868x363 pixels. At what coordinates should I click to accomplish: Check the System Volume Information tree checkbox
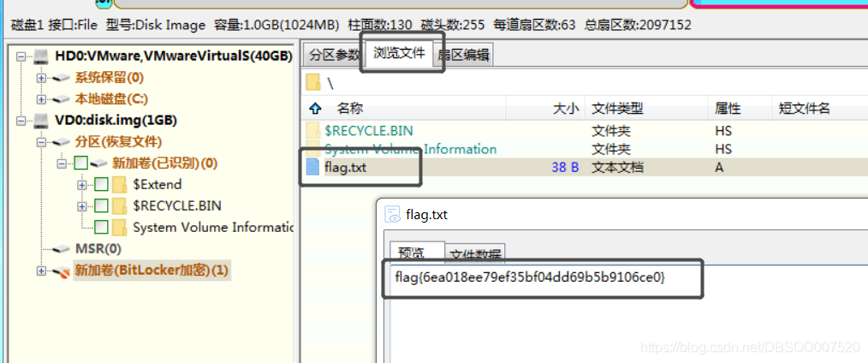[101, 227]
